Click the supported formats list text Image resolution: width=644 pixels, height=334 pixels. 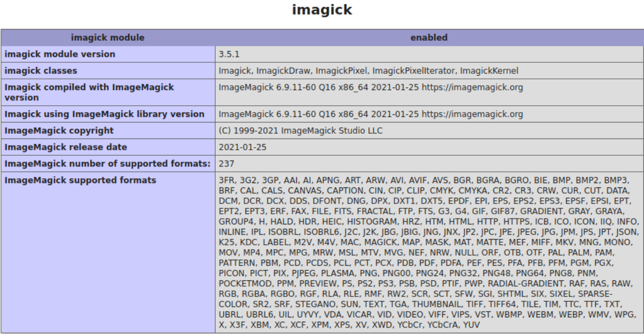(x=429, y=252)
